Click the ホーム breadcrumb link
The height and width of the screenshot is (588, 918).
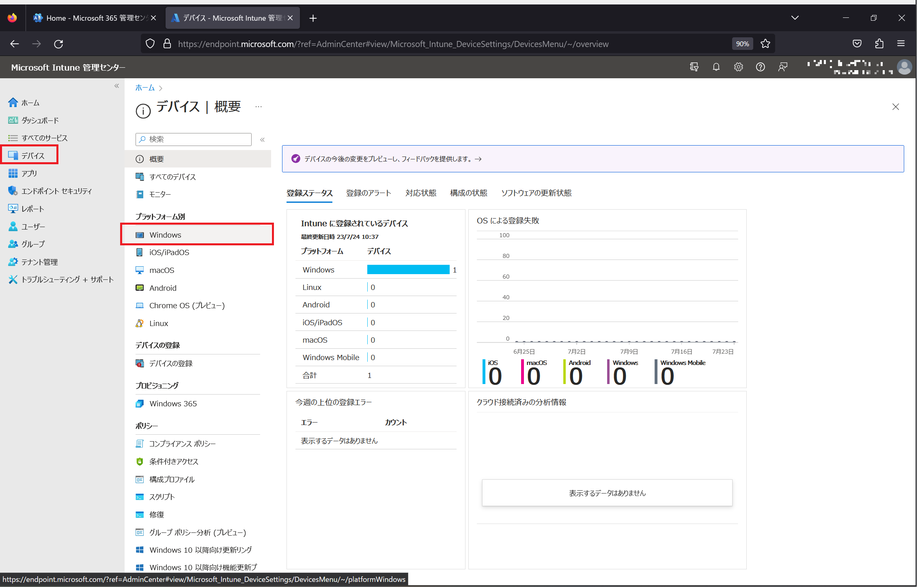tap(145, 88)
